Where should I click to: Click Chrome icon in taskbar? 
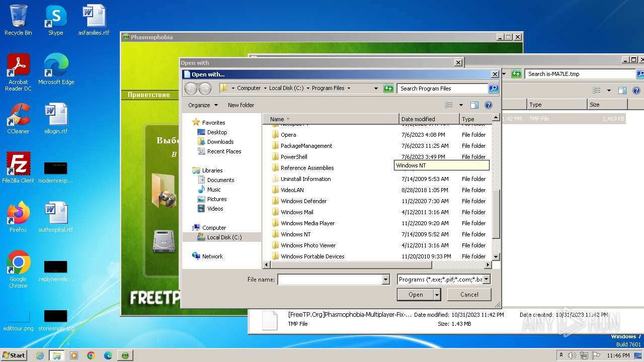(91, 355)
